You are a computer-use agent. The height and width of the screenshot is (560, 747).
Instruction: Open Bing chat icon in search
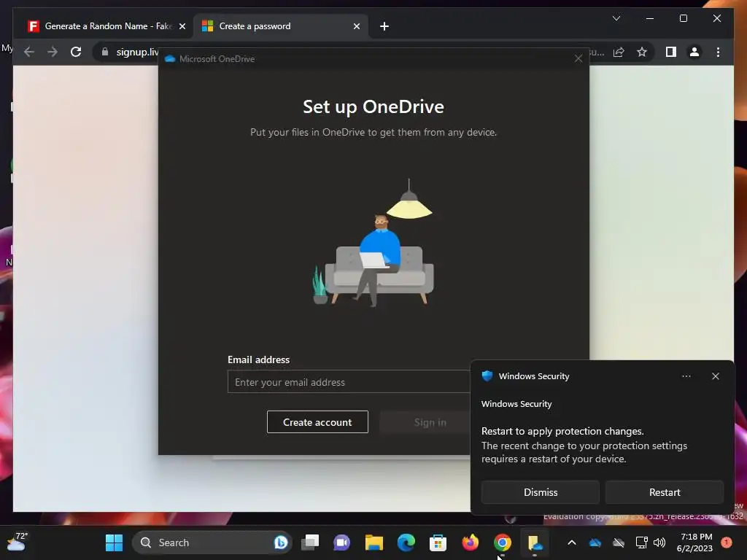281,542
